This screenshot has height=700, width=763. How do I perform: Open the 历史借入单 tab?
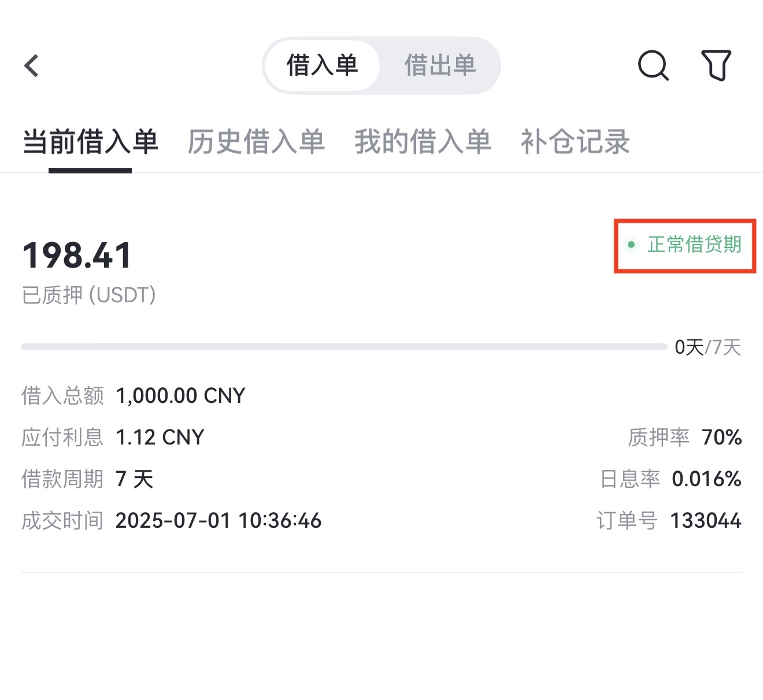click(256, 142)
